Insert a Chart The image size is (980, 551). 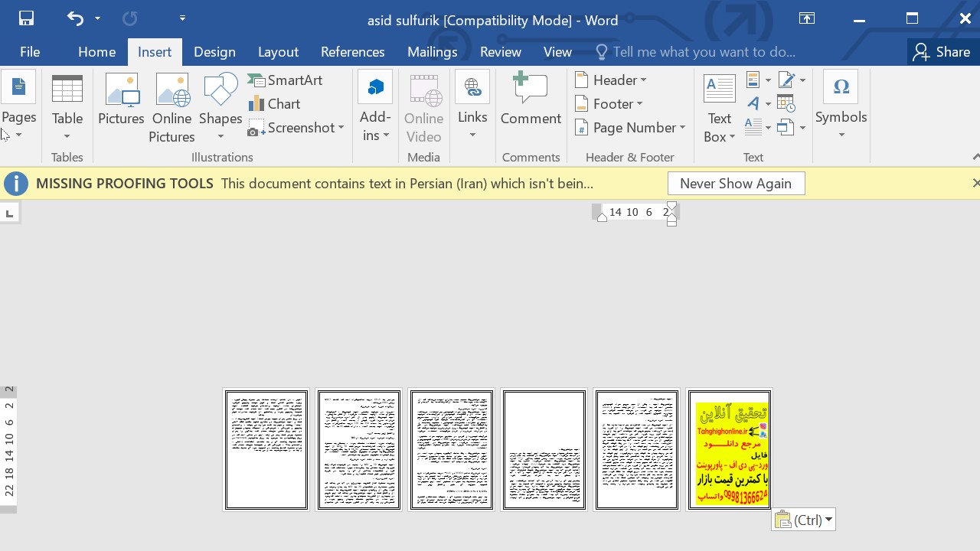click(x=275, y=104)
